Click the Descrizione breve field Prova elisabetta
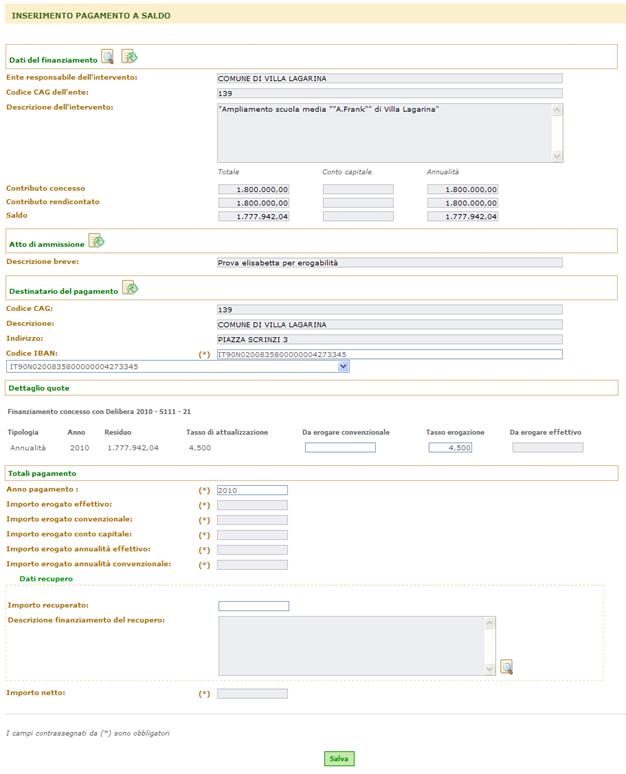 (x=390, y=263)
